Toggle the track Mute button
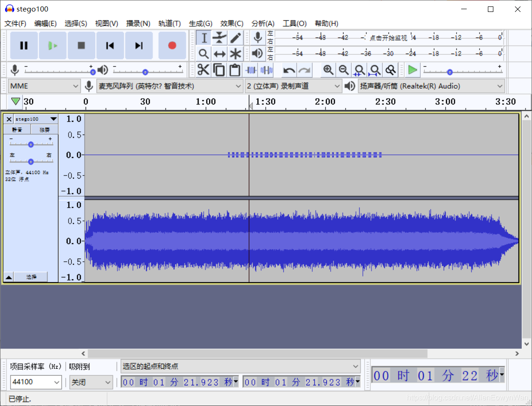Image resolution: width=532 pixels, height=406 pixels. (x=17, y=130)
